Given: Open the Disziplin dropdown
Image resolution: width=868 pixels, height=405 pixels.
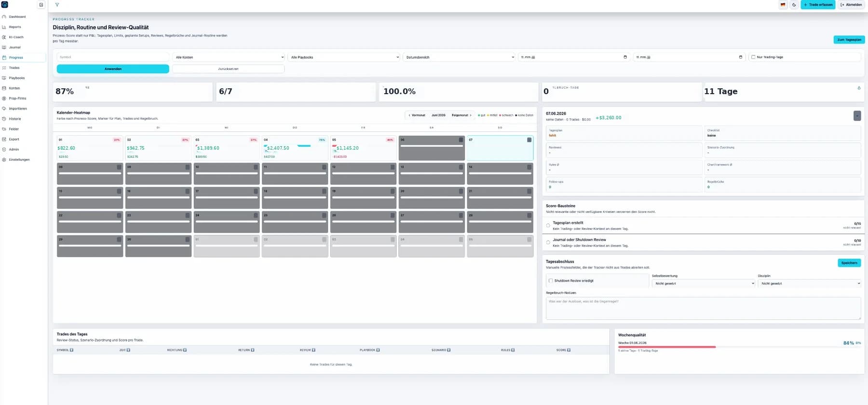Looking at the screenshot, I should click(x=809, y=283).
